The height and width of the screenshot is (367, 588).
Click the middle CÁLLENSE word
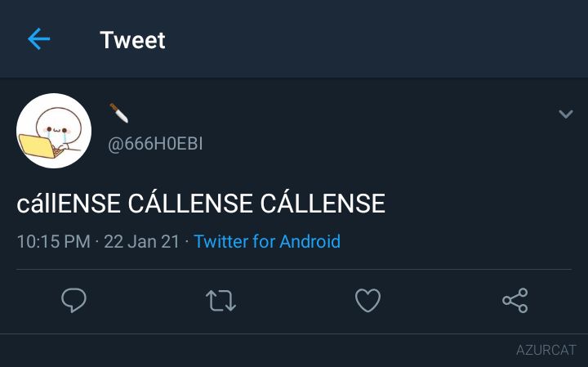(x=190, y=203)
